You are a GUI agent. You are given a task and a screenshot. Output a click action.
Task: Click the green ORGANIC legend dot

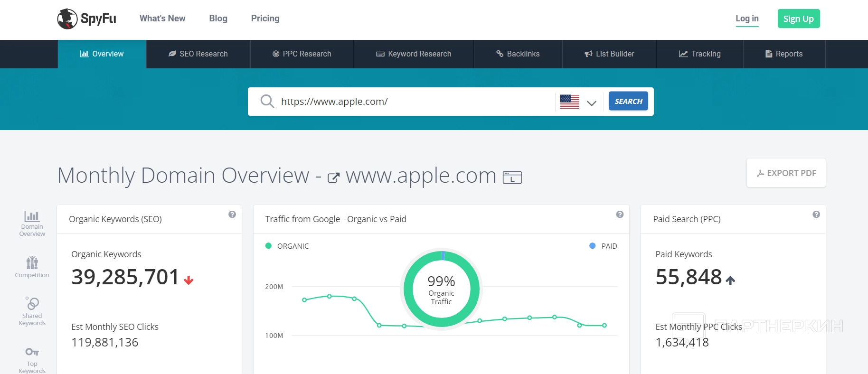tap(268, 246)
